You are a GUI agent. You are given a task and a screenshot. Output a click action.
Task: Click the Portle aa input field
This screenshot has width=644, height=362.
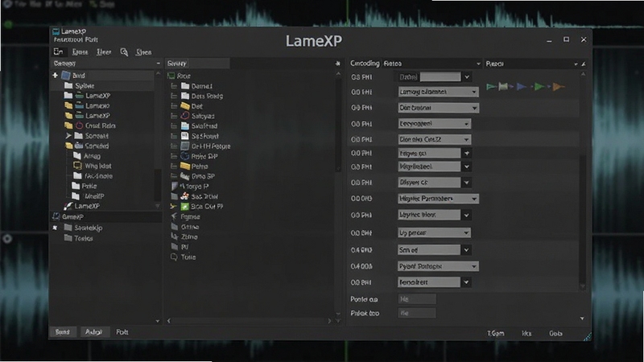click(x=417, y=299)
